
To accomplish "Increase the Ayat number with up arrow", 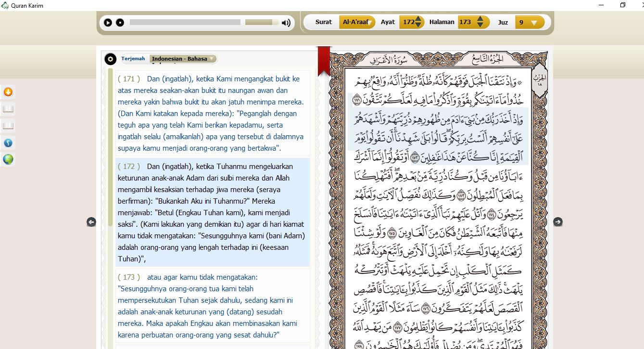I will pos(418,19).
